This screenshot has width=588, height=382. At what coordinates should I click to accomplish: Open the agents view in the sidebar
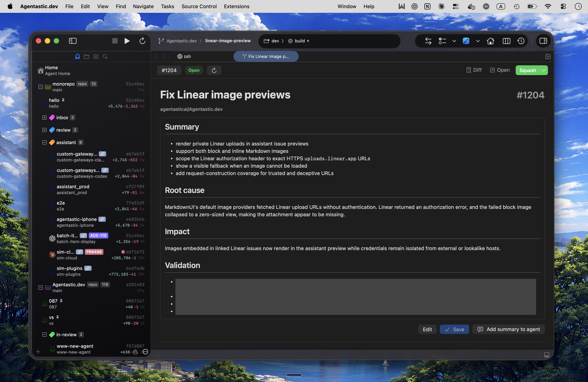77,57
